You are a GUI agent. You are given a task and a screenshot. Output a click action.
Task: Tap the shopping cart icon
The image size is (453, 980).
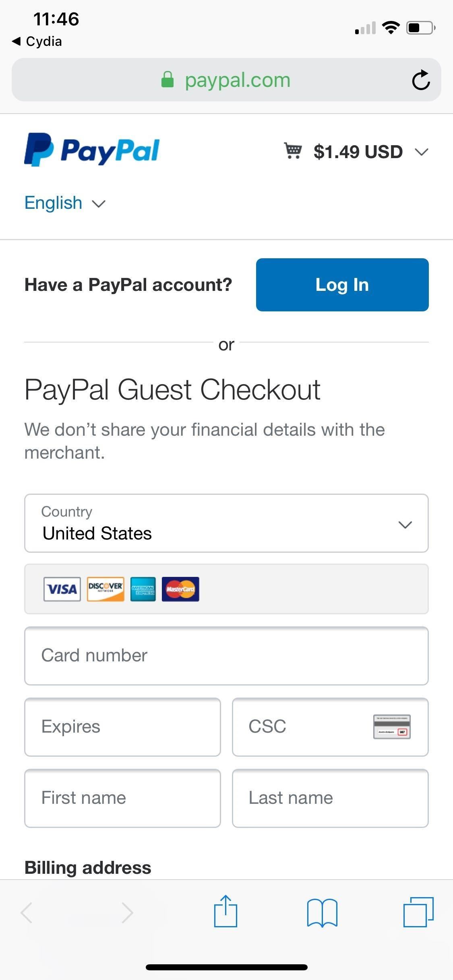coord(293,151)
